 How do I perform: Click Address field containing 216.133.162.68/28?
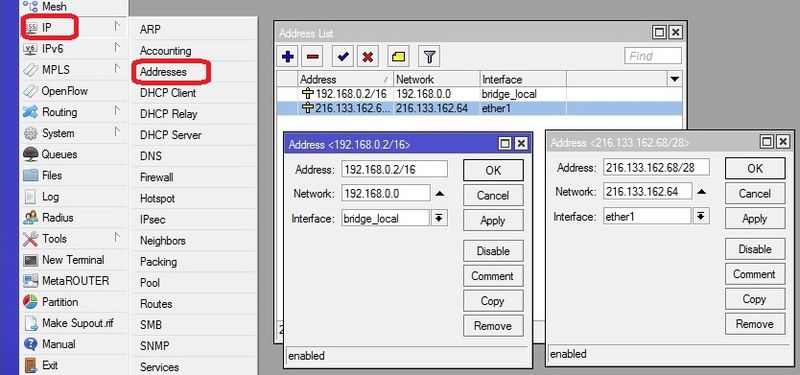656,167
